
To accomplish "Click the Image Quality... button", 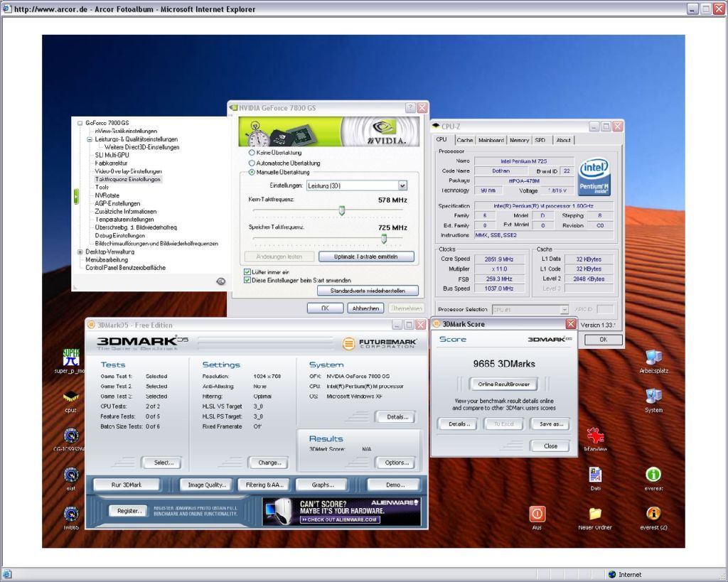I will 207,485.
